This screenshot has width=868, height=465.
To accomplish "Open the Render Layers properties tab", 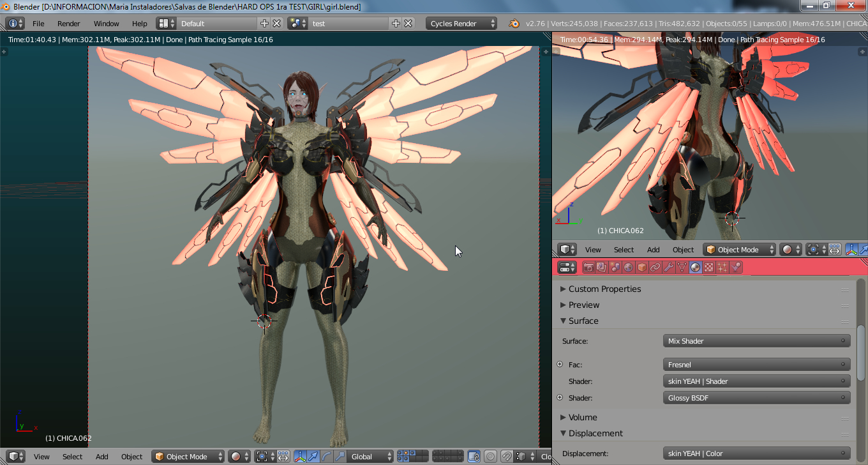I will 601,268.
